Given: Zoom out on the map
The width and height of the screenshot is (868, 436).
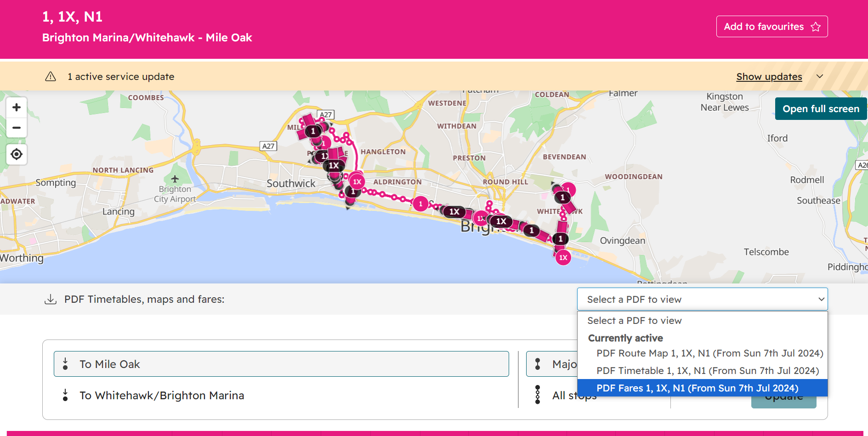Looking at the screenshot, I should point(17,128).
